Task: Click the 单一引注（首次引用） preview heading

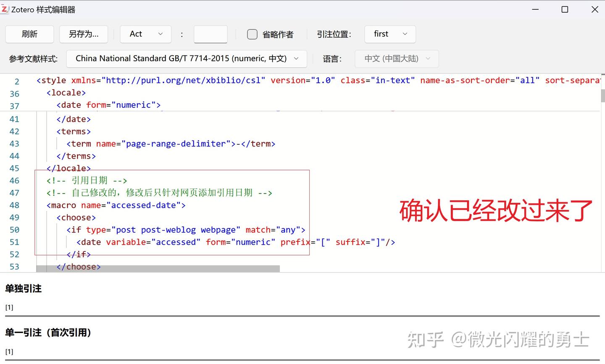Action: point(48,333)
